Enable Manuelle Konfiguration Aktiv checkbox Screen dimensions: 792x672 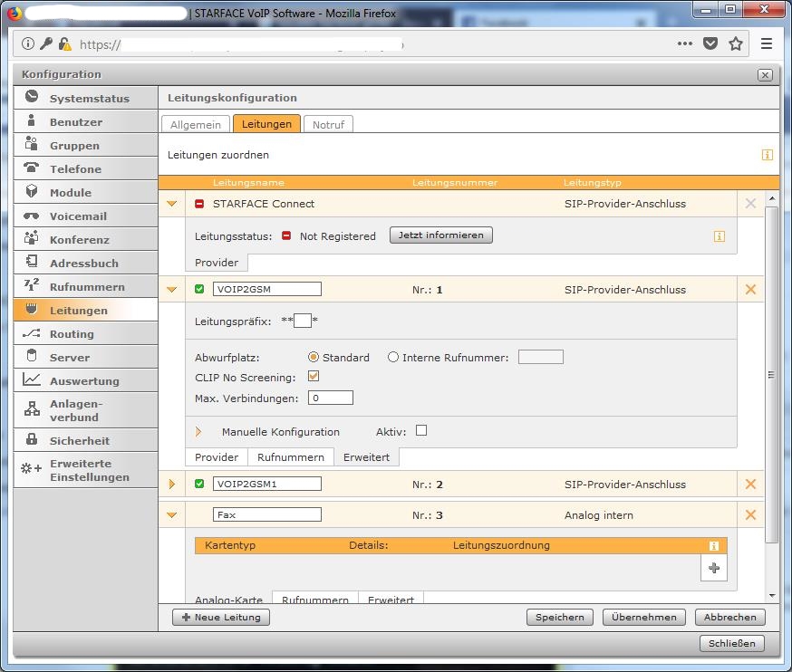click(420, 431)
